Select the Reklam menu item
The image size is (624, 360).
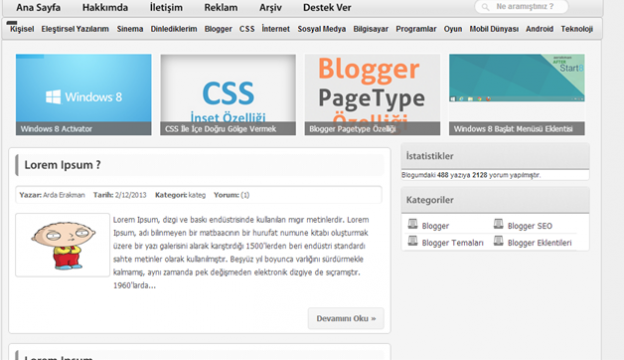click(221, 8)
